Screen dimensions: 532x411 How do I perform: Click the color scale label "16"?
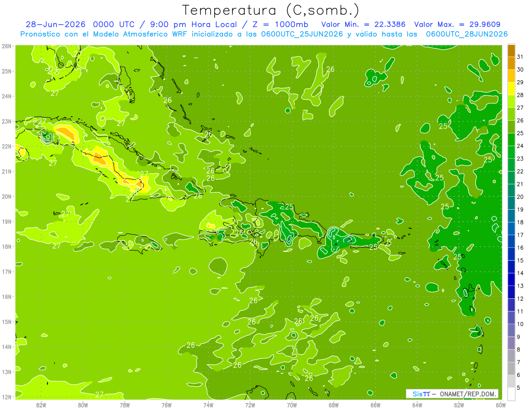point(520,247)
